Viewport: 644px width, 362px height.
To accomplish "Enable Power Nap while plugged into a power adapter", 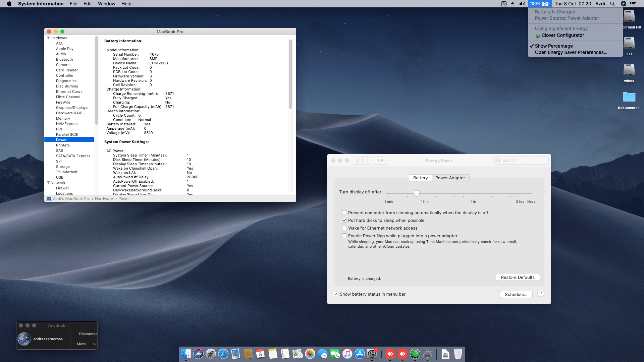I will tap(344, 236).
